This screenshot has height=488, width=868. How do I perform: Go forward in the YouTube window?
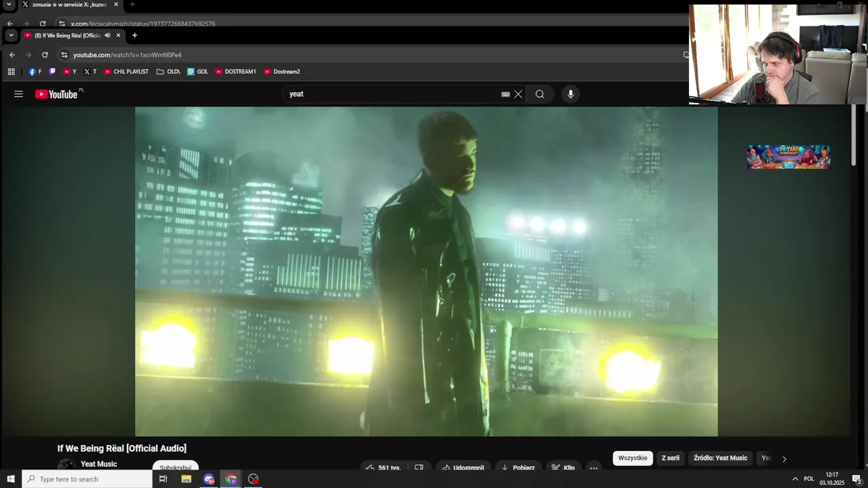tap(28, 55)
